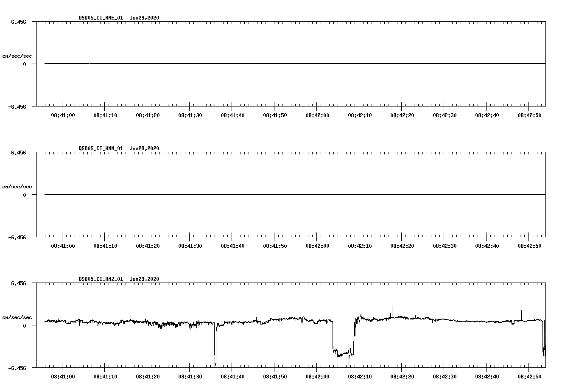
Task: Click the flat HNE trace line
Action: tap(295, 64)
